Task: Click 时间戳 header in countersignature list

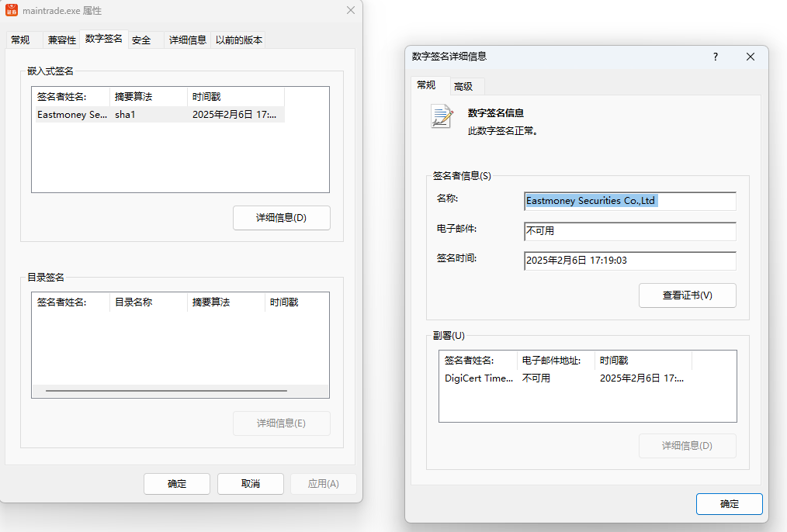Action: point(643,361)
